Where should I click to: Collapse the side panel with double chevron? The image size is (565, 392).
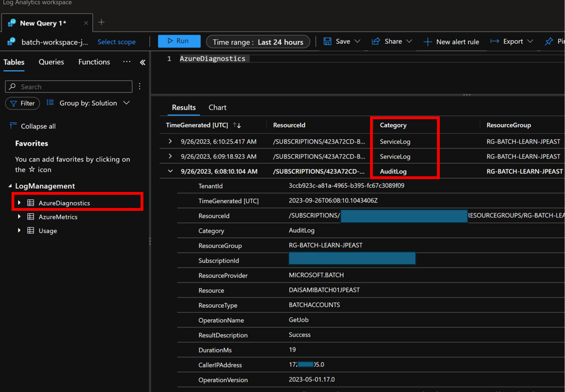click(x=143, y=62)
